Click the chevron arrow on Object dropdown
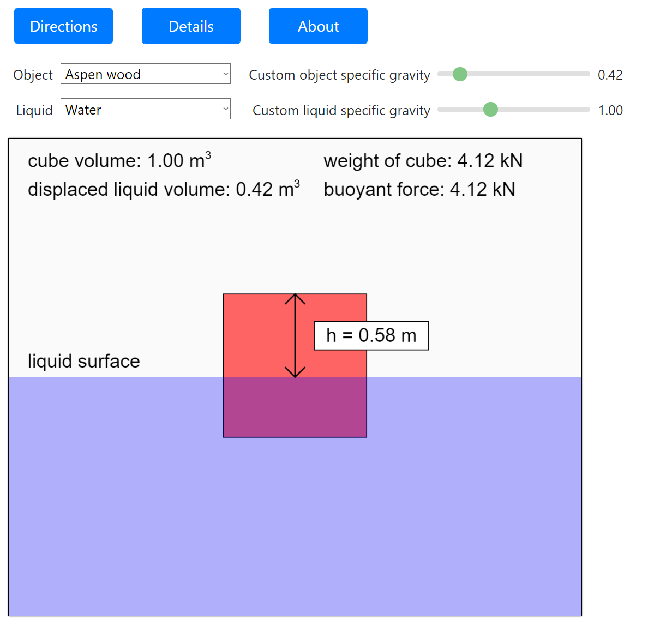 (225, 74)
